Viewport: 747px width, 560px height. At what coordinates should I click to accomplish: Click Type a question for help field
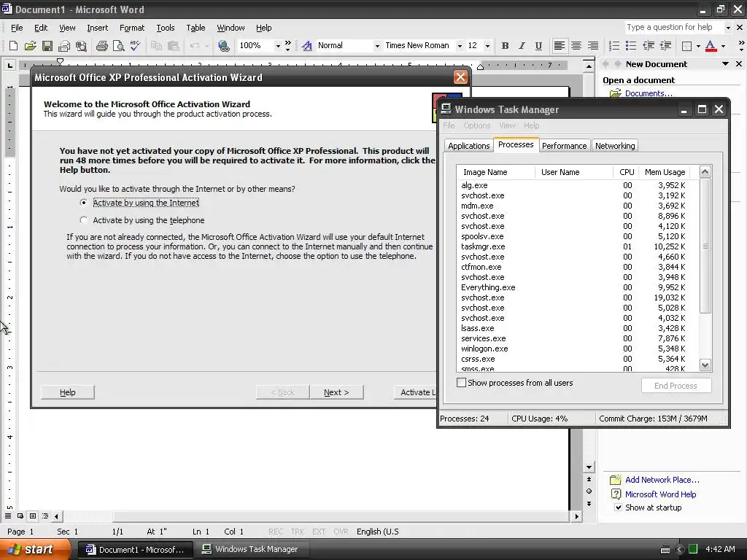[x=673, y=28]
